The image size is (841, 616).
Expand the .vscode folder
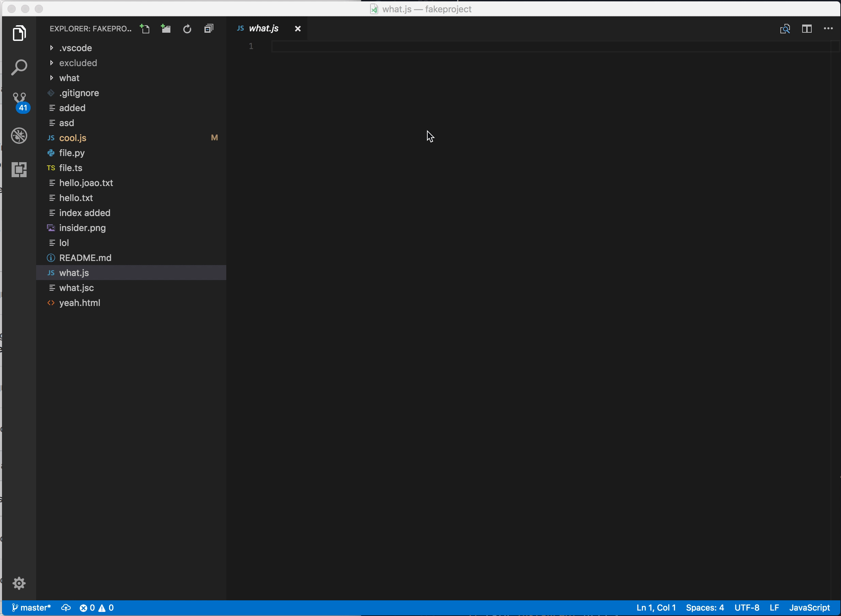(75, 48)
